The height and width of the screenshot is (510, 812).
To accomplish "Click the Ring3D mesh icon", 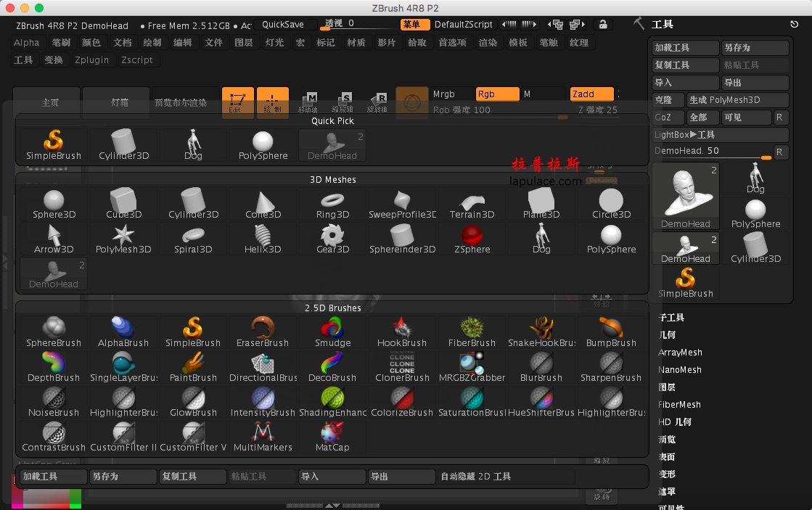I will point(332,205).
